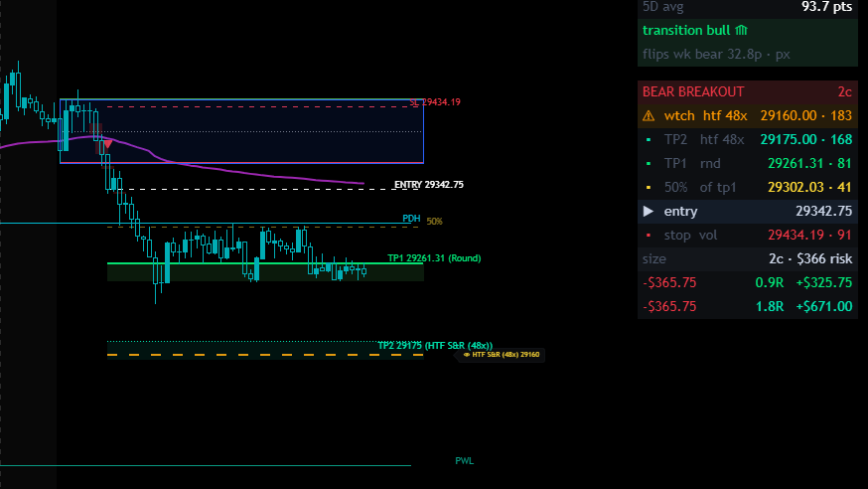The image size is (868, 489).
Task: Click the TP1 rnd row label
Action: [x=692, y=163]
